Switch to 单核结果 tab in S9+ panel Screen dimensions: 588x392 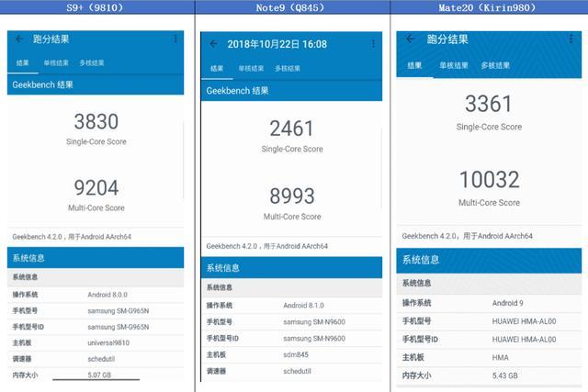pyautogui.click(x=56, y=63)
